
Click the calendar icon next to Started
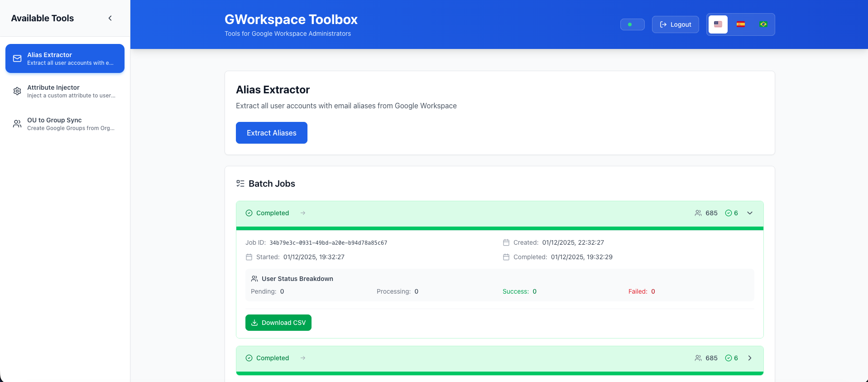pyautogui.click(x=249, y=257)
